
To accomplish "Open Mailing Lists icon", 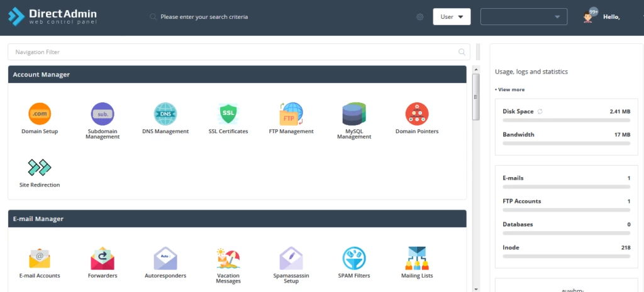I will click(417, 258).
